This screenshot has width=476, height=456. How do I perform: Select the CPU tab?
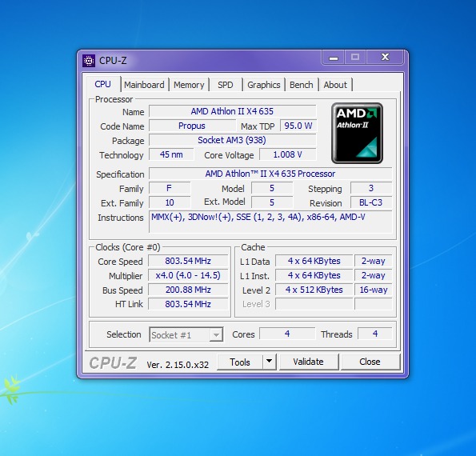point(102,84)
